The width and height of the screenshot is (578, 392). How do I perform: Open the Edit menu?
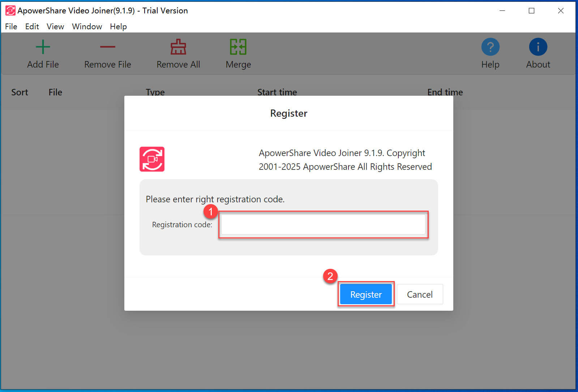32,26
